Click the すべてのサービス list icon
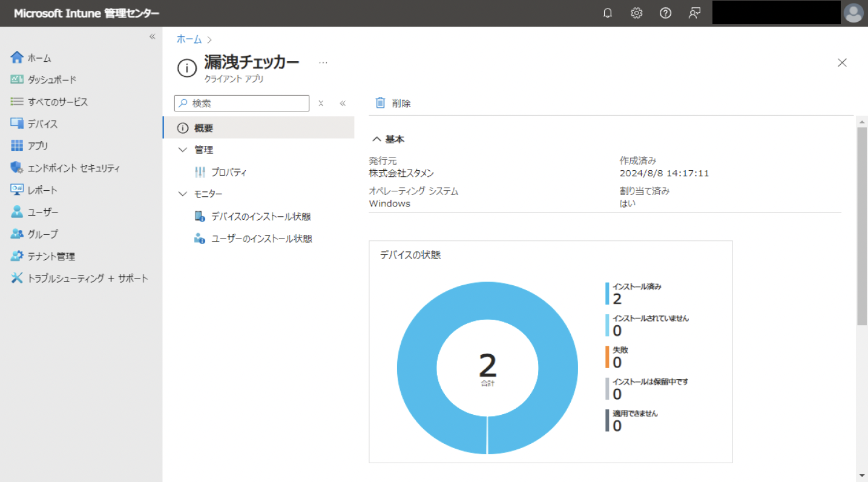The height and width of the screenshot is (482, 868). [17, 102]
